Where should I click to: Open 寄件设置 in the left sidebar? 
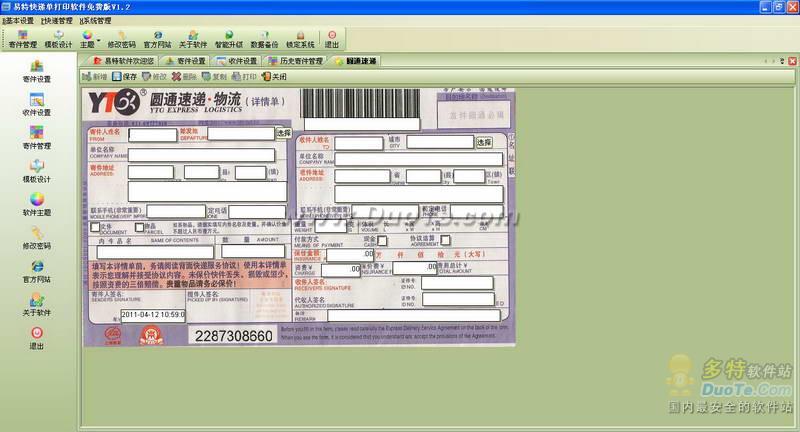pyautogui.click(x=37, y=71)
